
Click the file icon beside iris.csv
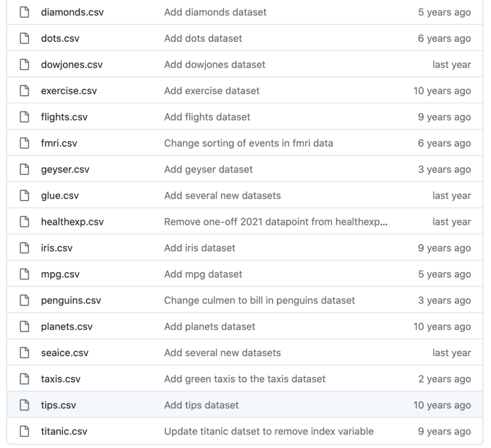23,248
